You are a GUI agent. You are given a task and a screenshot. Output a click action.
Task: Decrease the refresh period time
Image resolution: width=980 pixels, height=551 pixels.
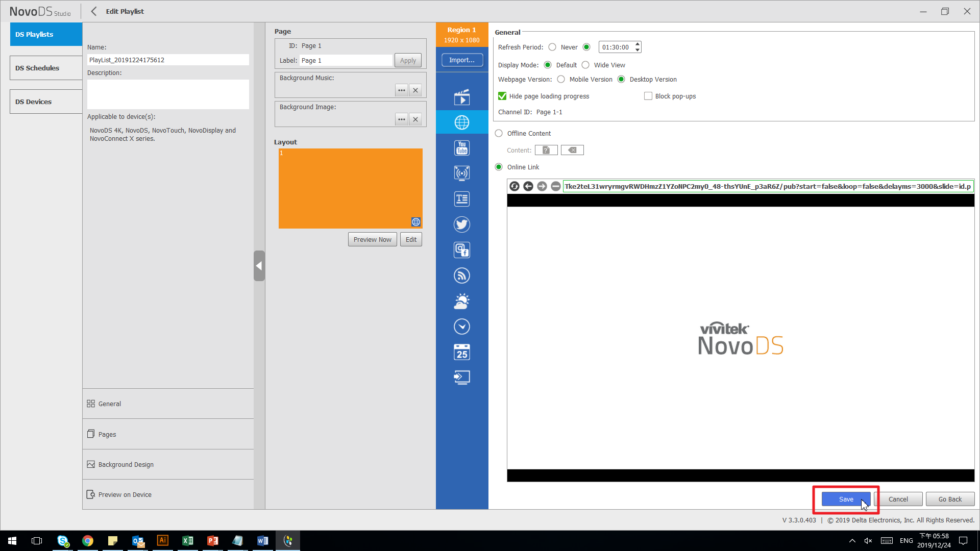(x=638, y=50)
